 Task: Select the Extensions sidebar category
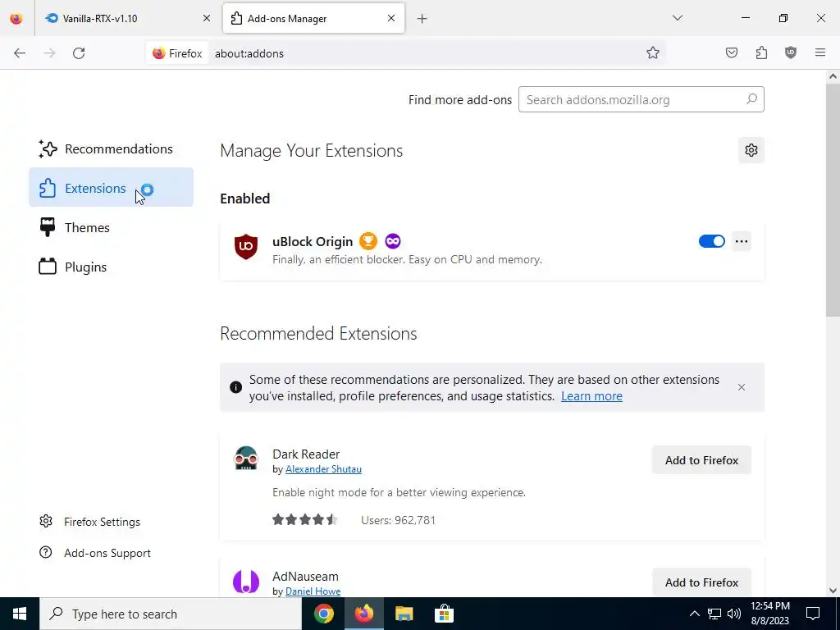pyautogui.click(x=111, y=188)
